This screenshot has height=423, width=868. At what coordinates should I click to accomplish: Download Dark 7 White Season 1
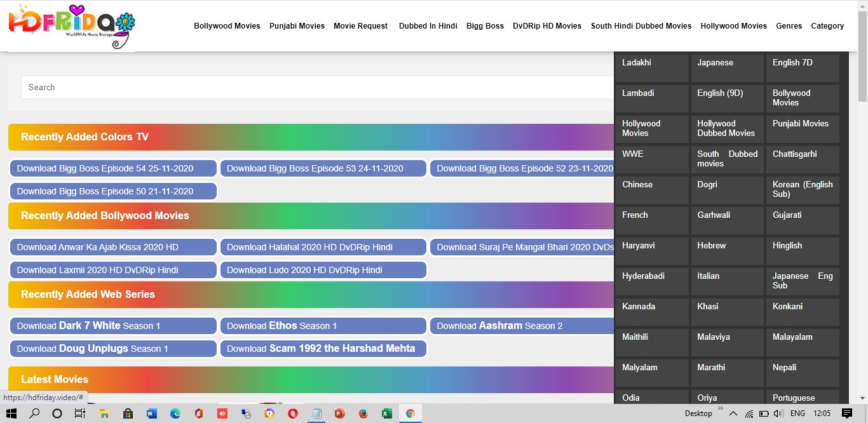pyautogui.click(x=113, y=326)
